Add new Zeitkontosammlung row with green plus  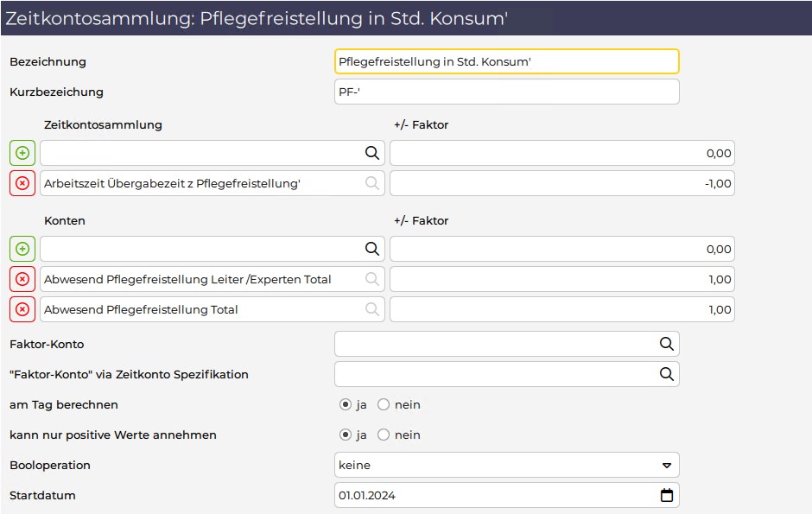tap(22, 153)
